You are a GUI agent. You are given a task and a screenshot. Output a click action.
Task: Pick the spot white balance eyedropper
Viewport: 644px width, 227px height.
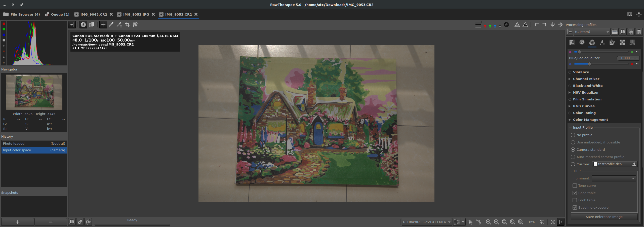pyautogui.click(x=111, y=25)
